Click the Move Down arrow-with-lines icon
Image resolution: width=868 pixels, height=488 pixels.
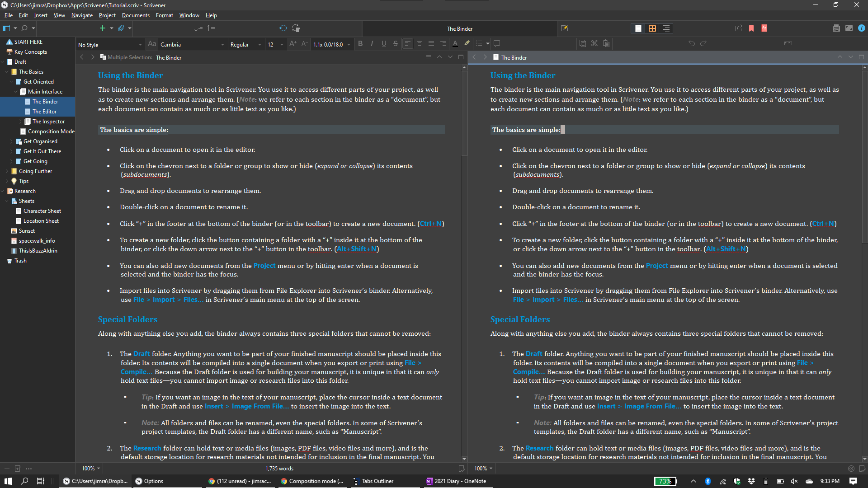[198, 28]
